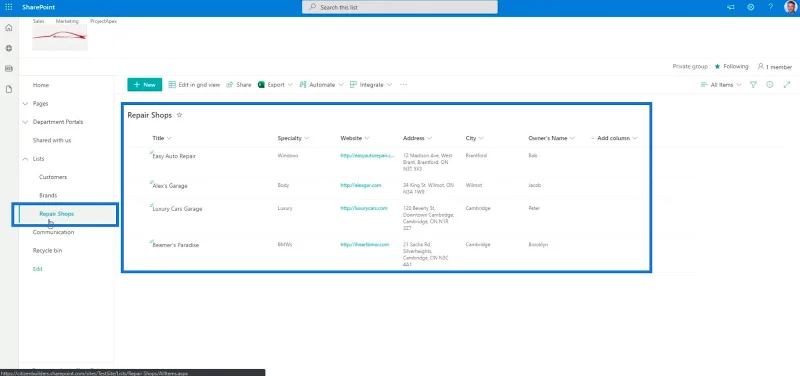
Task: Go to the ProjectApex hub link
Action: [x=104, y=21]
